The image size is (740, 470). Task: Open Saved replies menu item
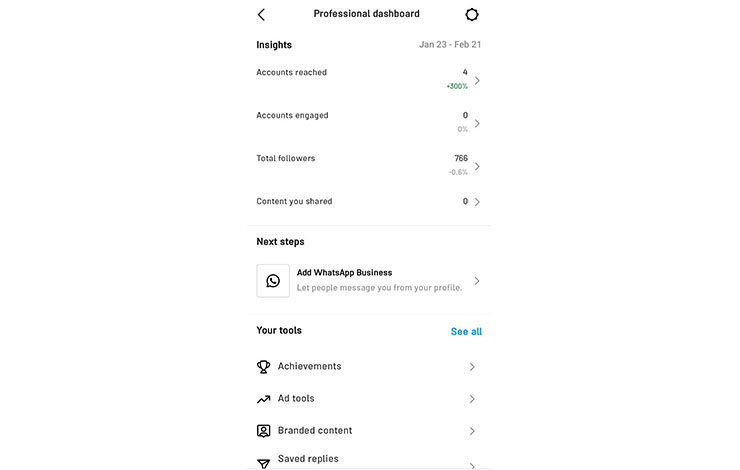point(308,459)
